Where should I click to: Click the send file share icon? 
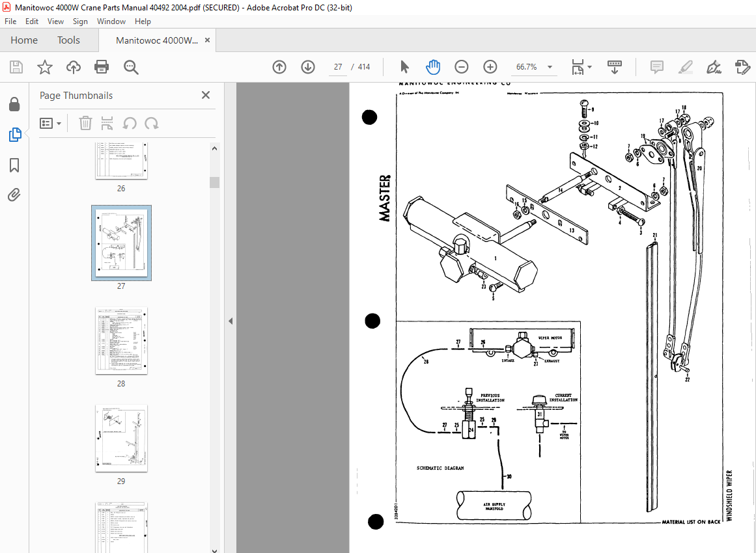coord(742,67)
